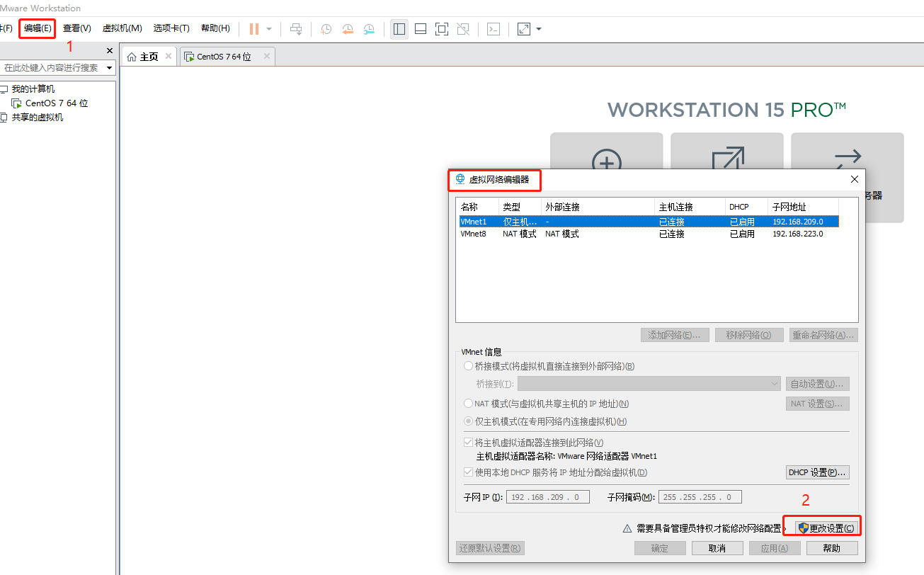Click the 类型 column header
The height and width of the screenshot is (575, 924).
pos(520,207)
